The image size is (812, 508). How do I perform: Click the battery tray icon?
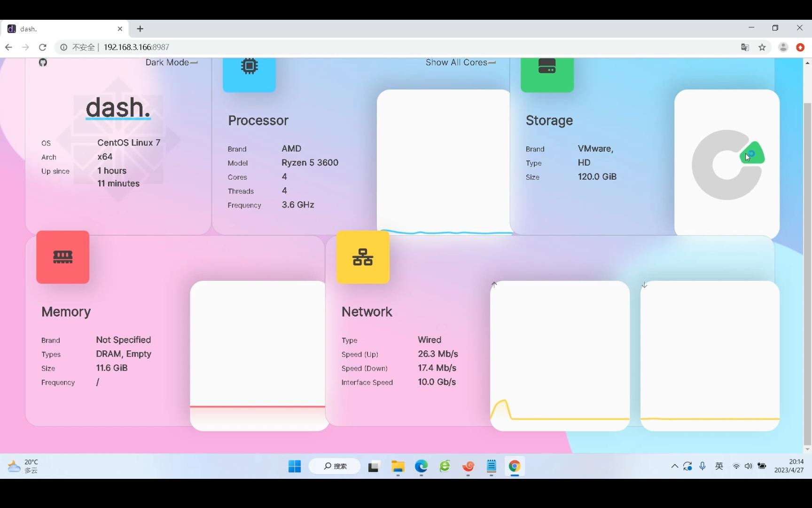762,466
